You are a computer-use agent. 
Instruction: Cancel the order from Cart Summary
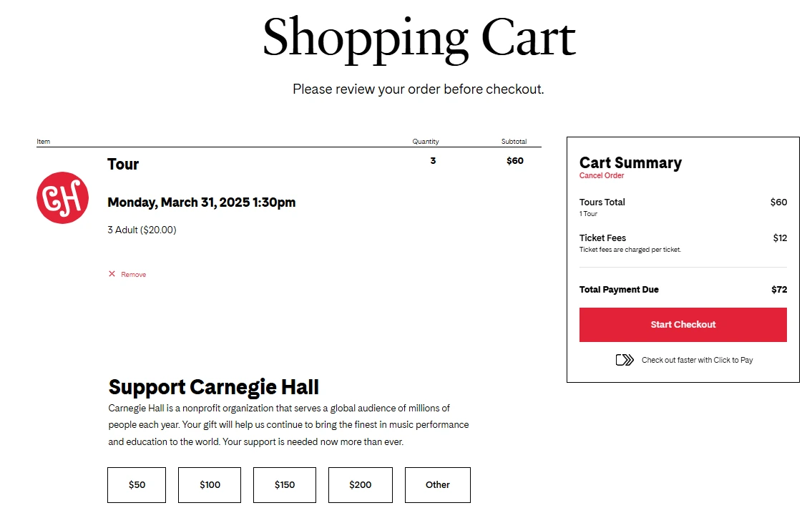602,176
